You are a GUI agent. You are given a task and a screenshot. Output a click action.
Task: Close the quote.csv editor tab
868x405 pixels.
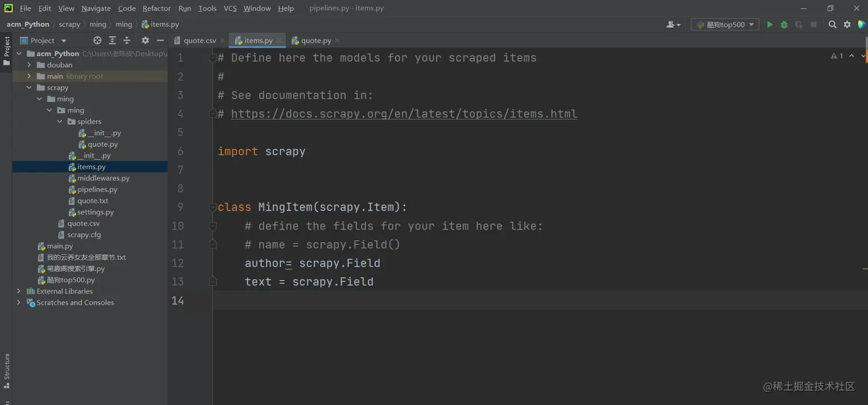pyautogui.click(x=223, y=41)
